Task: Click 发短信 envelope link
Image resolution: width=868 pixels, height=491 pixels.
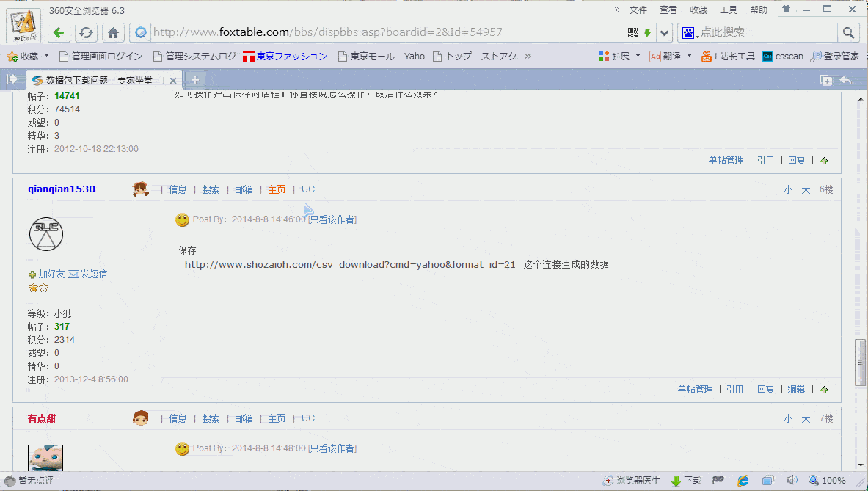Action: [x=87, y=274]
